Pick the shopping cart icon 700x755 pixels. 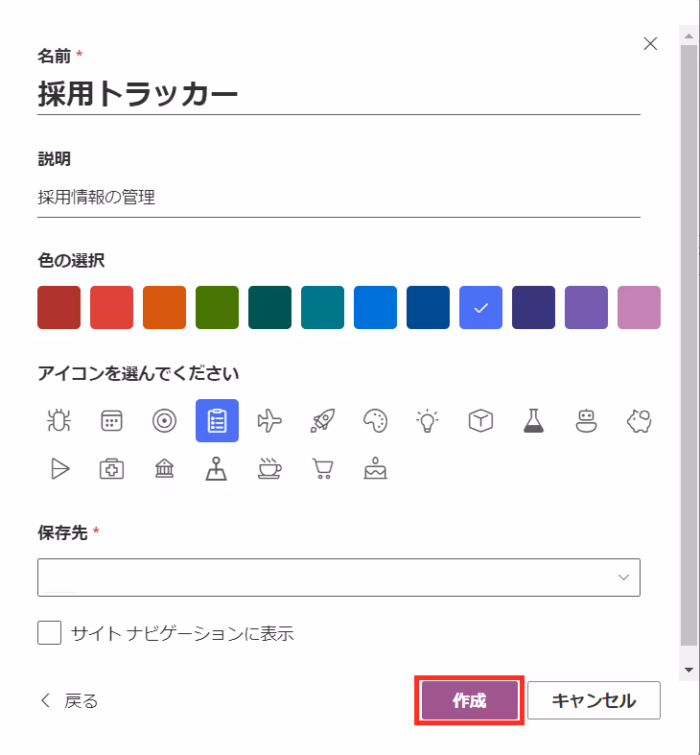pos(322,468)
